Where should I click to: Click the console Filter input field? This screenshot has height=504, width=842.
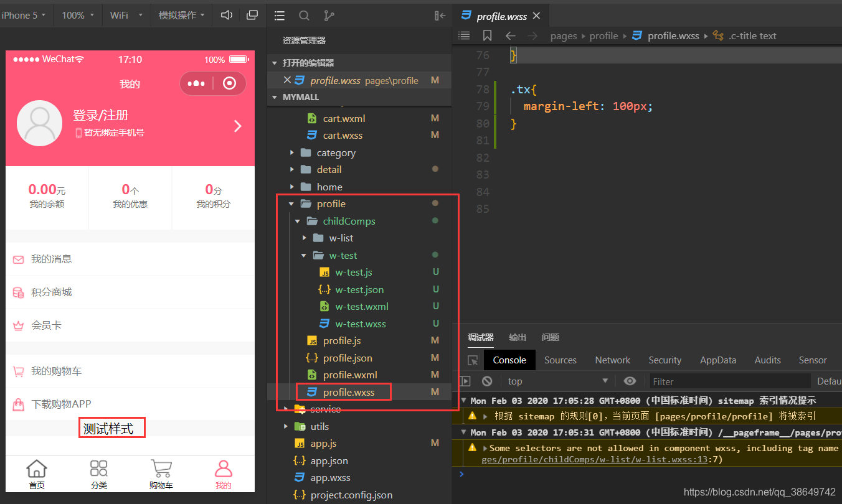point(730,381)
